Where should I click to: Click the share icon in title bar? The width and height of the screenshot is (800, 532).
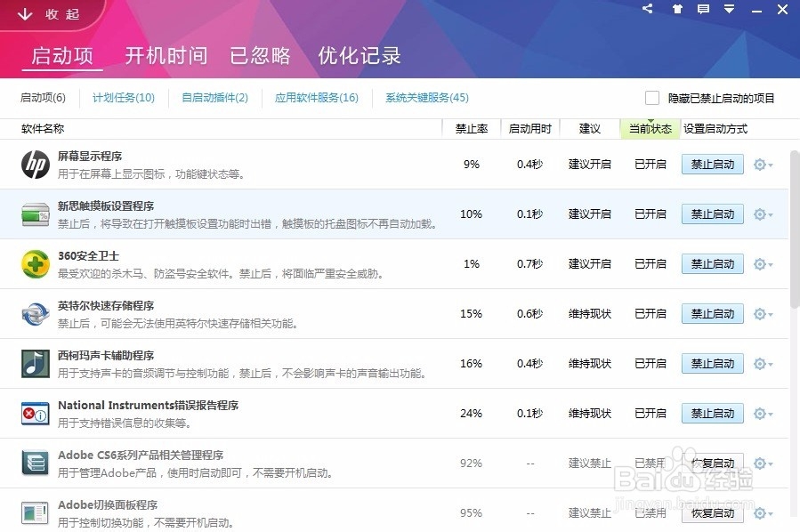648,9
